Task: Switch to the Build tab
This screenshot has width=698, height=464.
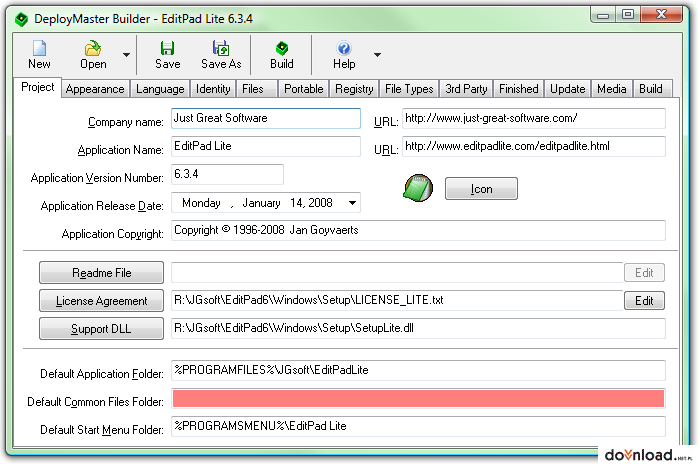Action: point(651,89)
